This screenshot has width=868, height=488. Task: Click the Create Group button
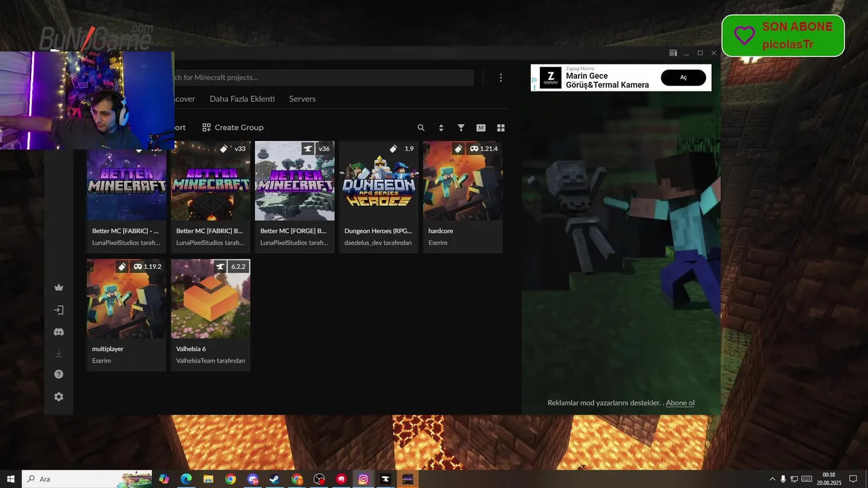pos(233,127)
